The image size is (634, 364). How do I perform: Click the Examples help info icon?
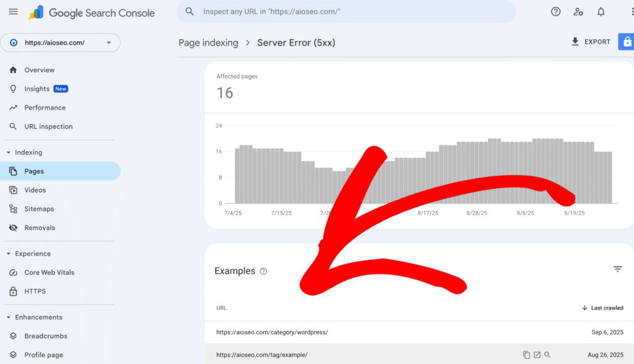click(263, 271)
